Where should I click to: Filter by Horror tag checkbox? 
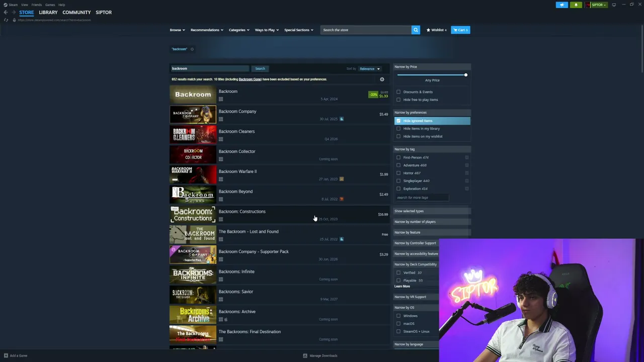(x=398, y=173)
